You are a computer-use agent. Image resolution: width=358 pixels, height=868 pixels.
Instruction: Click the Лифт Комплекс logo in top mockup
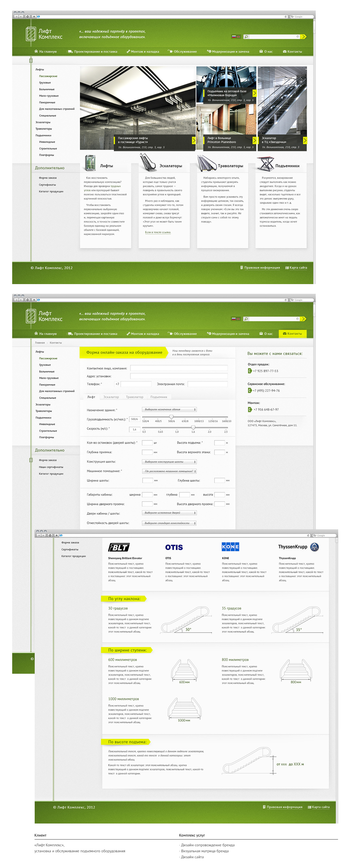click(44, 34)
